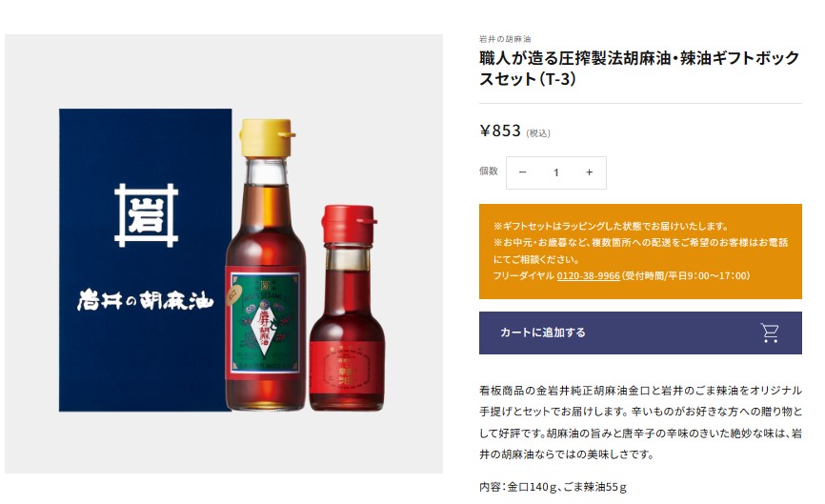Click the shopping cart icon
This screenshot has width=825, height=504.
coord(770,333)
